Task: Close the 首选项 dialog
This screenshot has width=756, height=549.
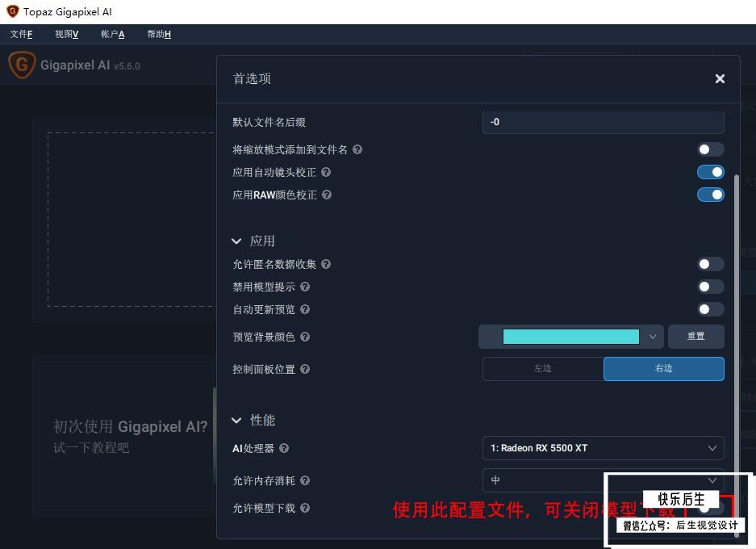Action: 720,78
